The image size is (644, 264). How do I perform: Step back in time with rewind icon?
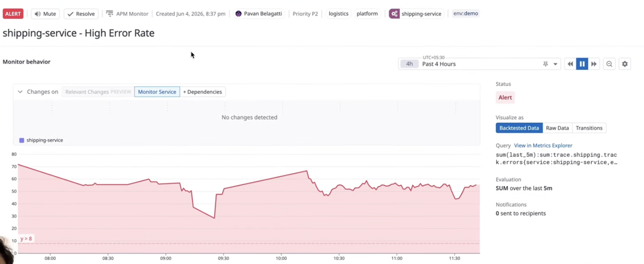coord(570,64)
